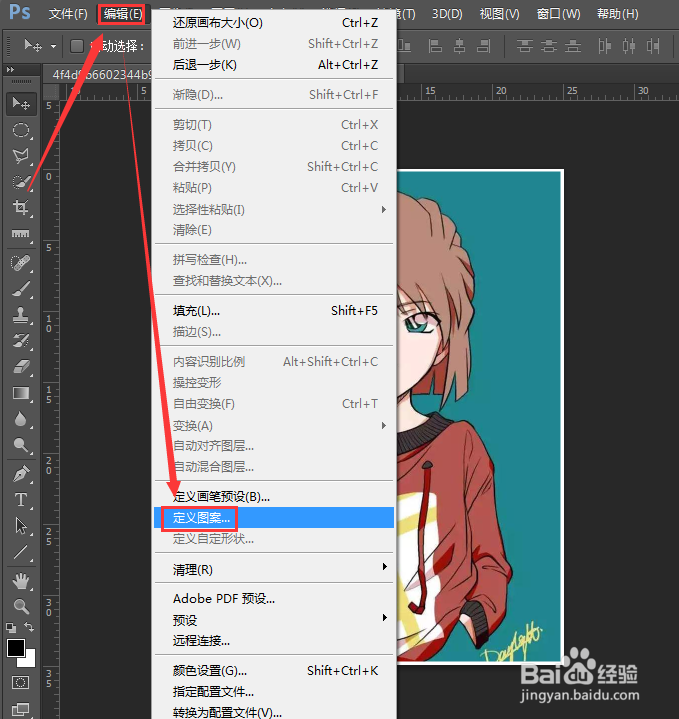Choose 远程连接... menu entry
Viewport: 679px width, 719px height.
click(x=274, y=641)
